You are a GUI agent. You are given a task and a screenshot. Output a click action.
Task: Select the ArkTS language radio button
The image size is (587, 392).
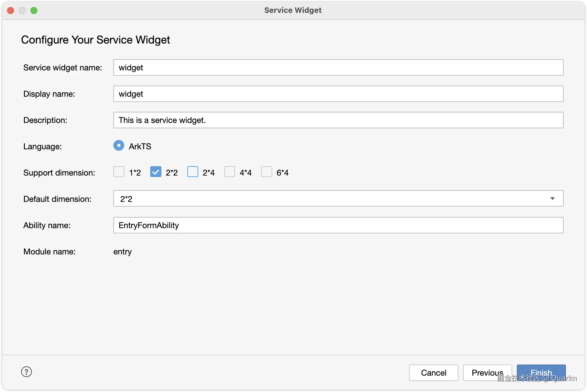tap(119, 145)
